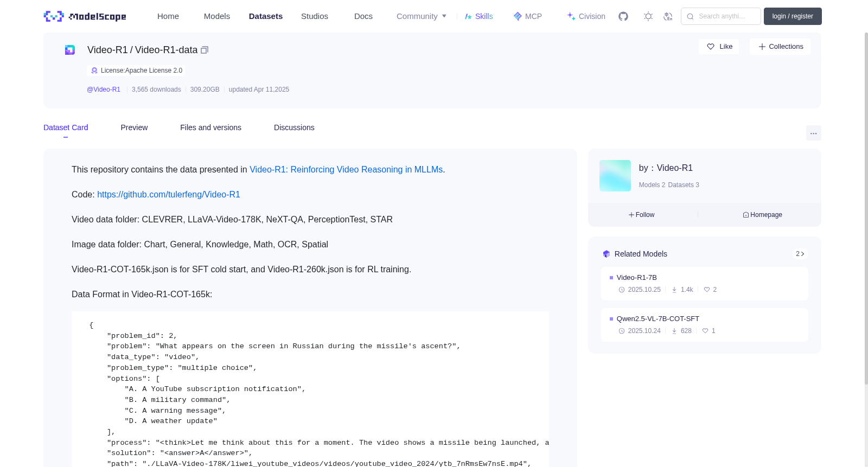
Task: Click the 309.20GB size text
Action: pyautogui.click(x=205, y=89)
